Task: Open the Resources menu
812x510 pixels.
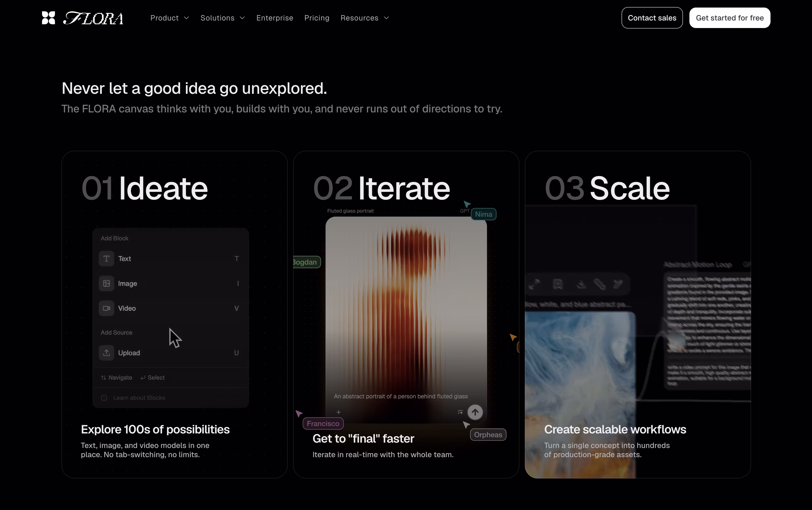Action: (x=365, y=18)
